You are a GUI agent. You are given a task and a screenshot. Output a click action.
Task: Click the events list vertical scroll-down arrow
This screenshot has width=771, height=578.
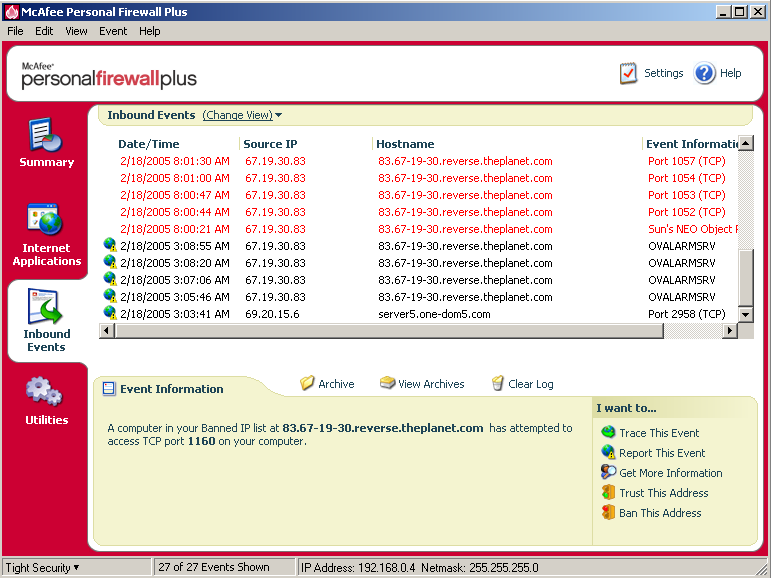click(x=745, y=314)
